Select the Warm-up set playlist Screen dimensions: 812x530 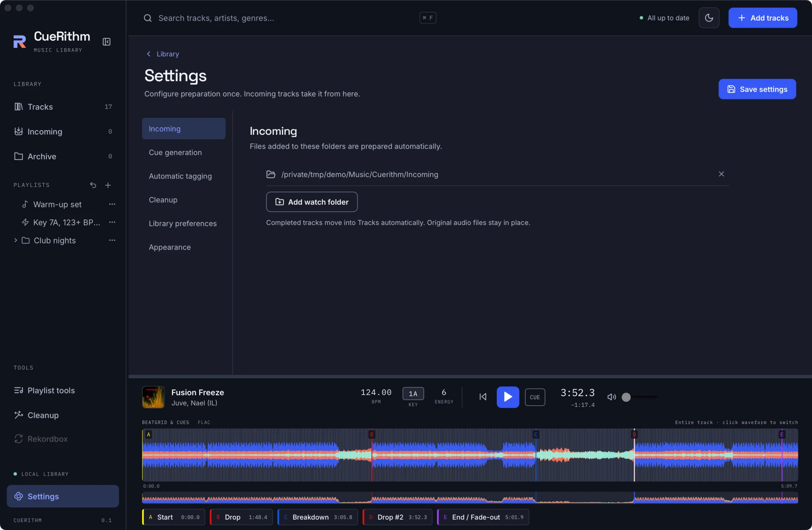pyautogui.click(x=57, y=205)
